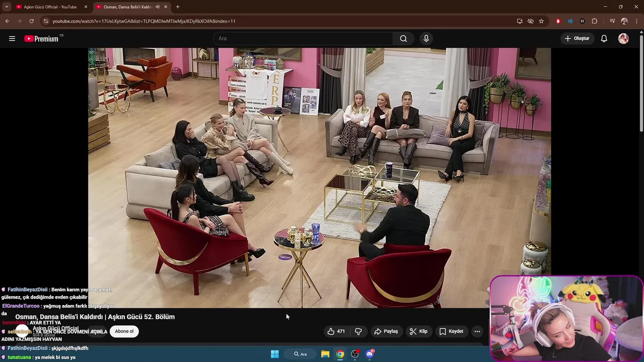Viewport: 644px width, 362px height.
Task: Subscribe with the Abone ol button
Action: (x=124, y=331)
